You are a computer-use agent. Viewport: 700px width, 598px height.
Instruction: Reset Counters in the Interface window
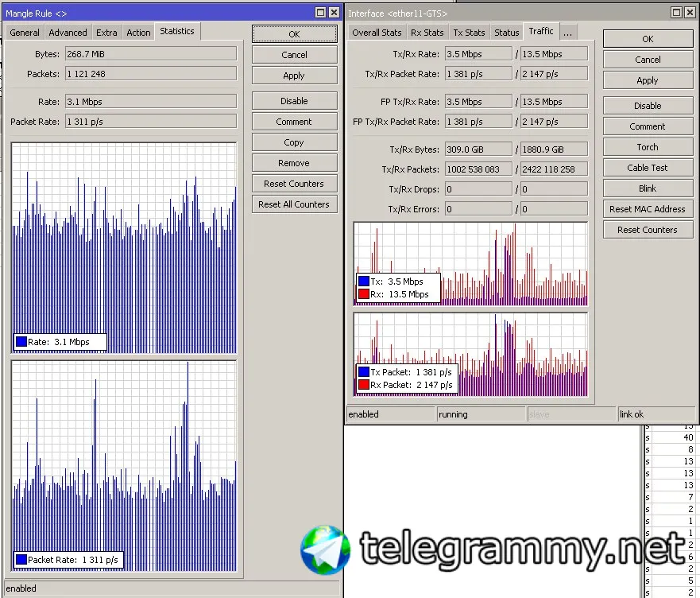(648, 230)
